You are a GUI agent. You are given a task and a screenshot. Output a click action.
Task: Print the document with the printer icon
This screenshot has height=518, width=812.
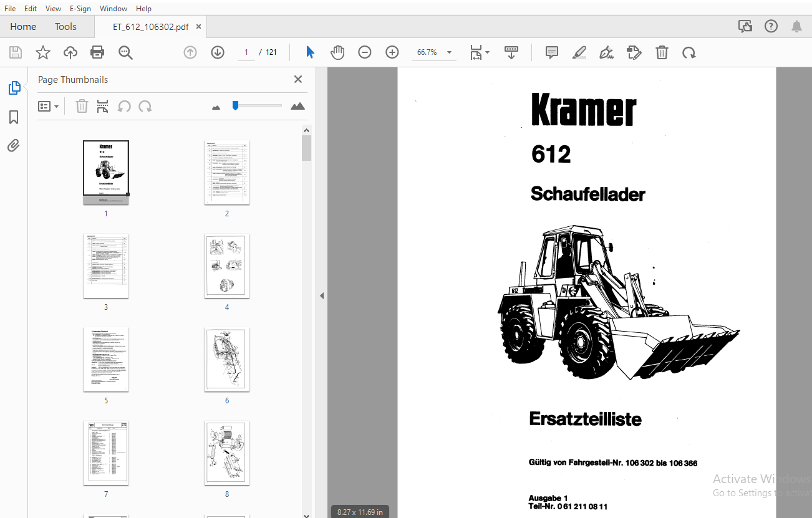pos(97,52)
